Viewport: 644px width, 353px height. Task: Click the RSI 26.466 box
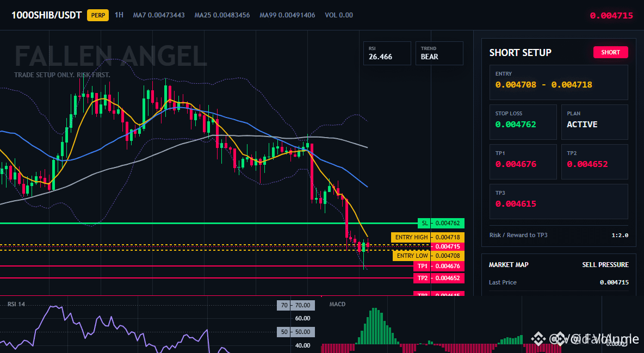(387, 53)
